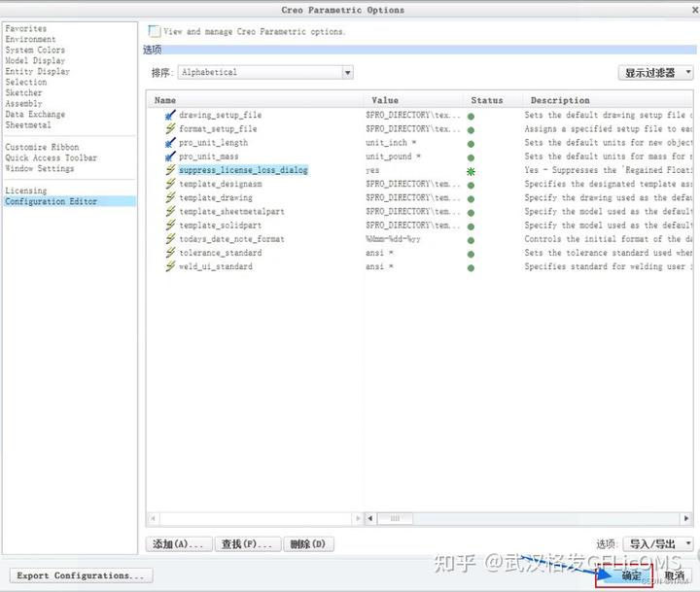Viewport: 700px width, 592px height.
Task: Click the lightning icon beside tolerance_standard
Action: pos(170,253)
